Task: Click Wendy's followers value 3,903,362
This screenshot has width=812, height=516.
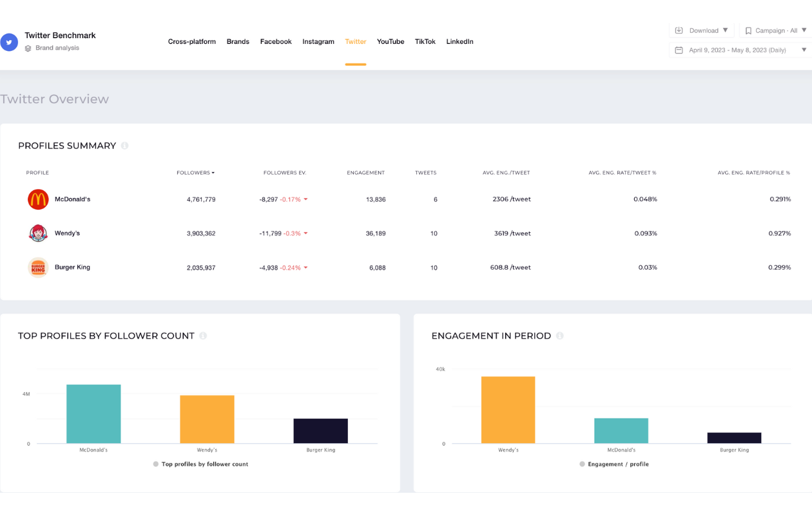Action: pos(201,233)
